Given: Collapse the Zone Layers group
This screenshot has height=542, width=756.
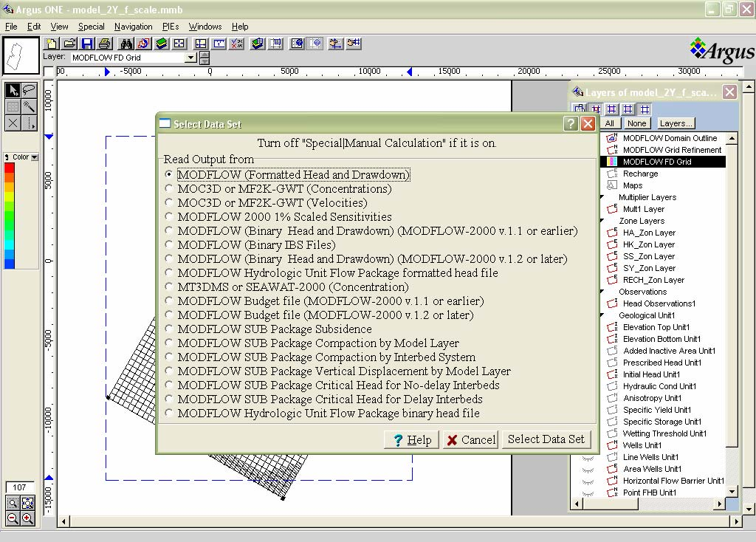Looking at the screenshot, I should point(602,220).
